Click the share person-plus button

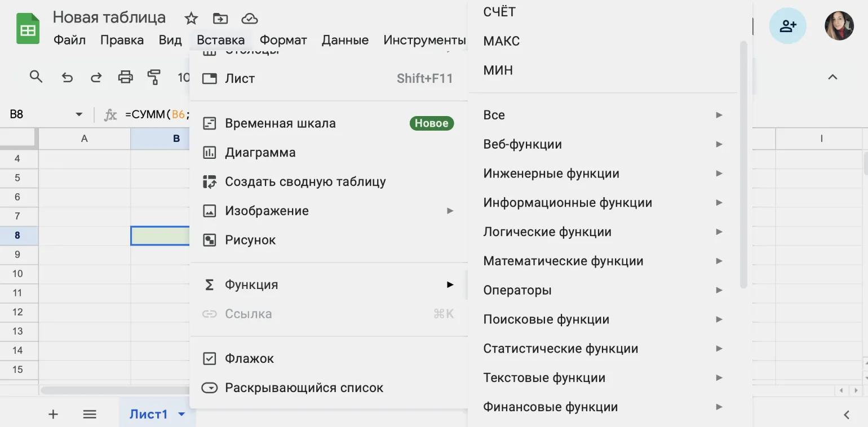(787, 26)
